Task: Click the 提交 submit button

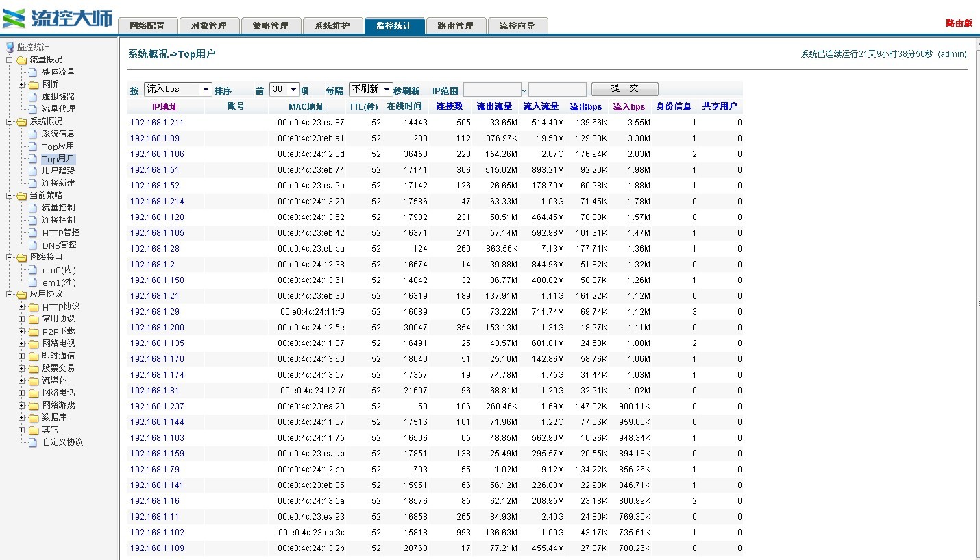Action: tap(625, 88)
